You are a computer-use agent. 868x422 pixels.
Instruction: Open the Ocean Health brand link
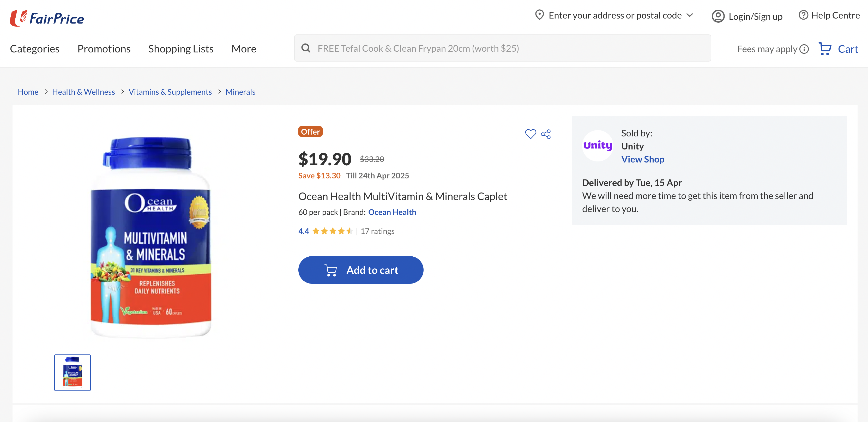pyautogui.click(x=392, y=212)
